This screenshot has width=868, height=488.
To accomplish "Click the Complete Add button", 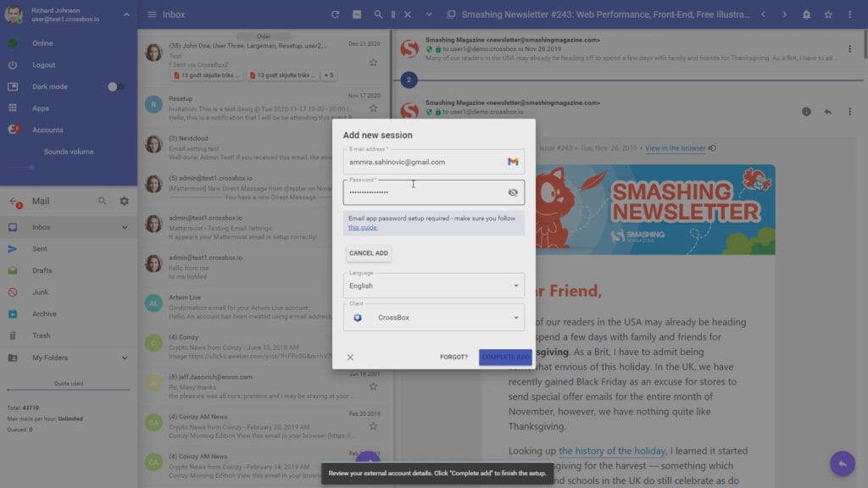I will 505,357.
